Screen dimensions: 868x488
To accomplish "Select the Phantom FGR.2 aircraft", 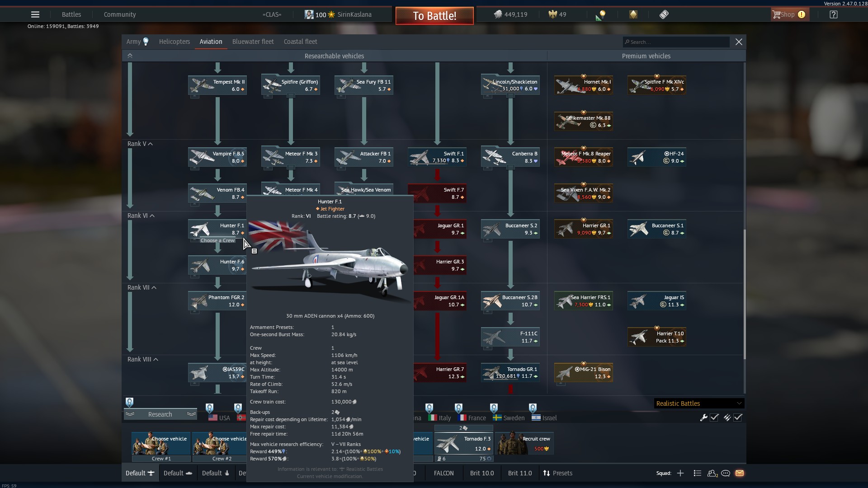I will tap(217, 301).
